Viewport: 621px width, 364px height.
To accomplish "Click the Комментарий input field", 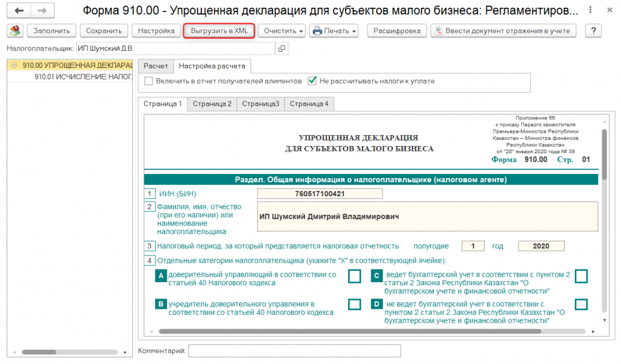I will point(294,351).
